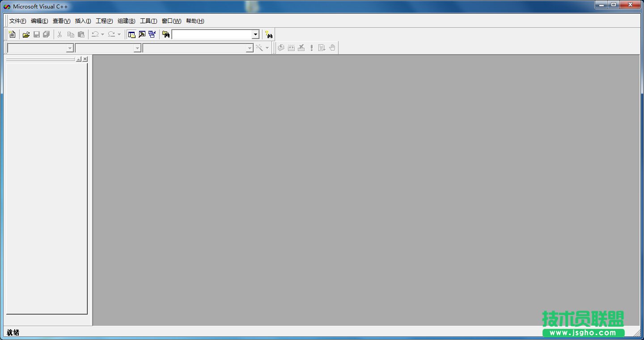Open the 组建(B) menu
Viewport: 644px width, 340px height.
126,21
